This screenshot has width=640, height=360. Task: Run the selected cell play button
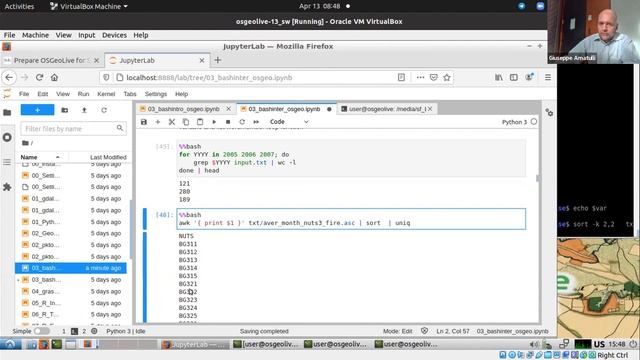click(x=214, y=122)
